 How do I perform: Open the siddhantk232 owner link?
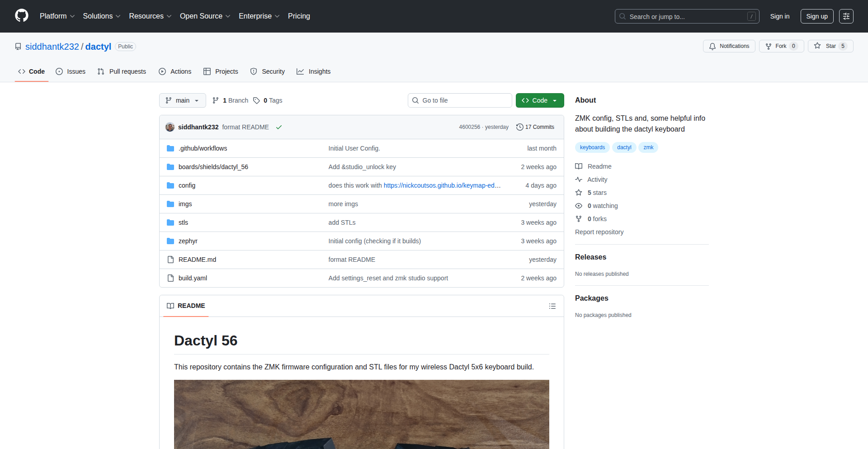[52, 47]
